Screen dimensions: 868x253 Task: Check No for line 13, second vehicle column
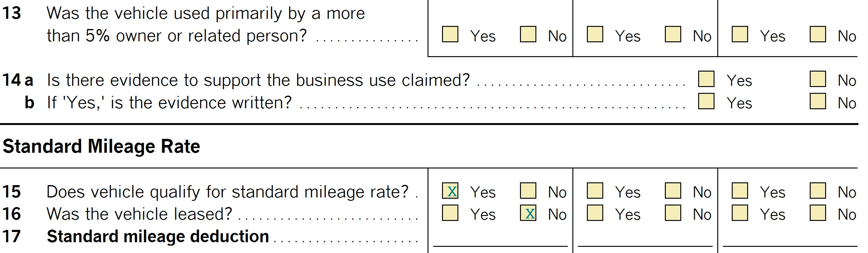coord(673,35)
